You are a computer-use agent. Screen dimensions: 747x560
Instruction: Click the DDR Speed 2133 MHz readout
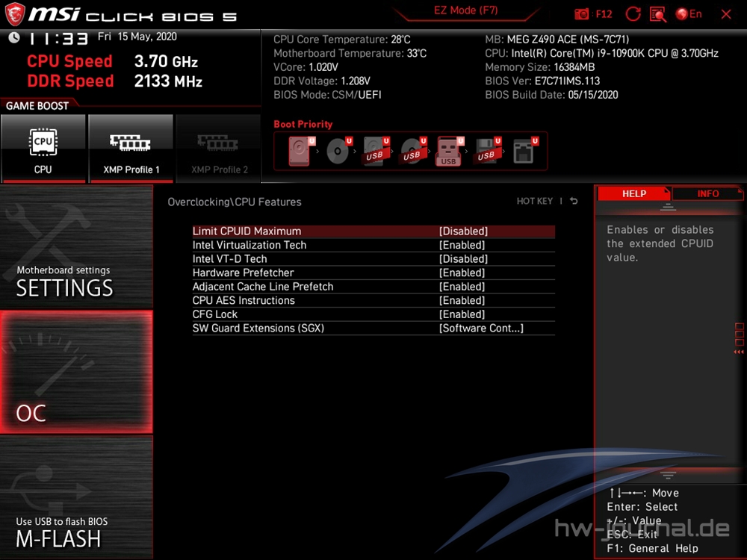coord(115,81)
